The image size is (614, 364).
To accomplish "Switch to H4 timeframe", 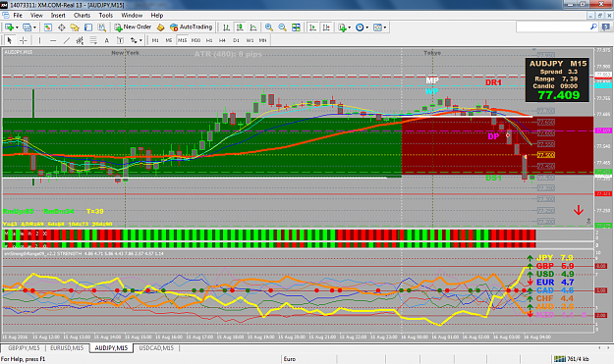I will coord(222,40).
